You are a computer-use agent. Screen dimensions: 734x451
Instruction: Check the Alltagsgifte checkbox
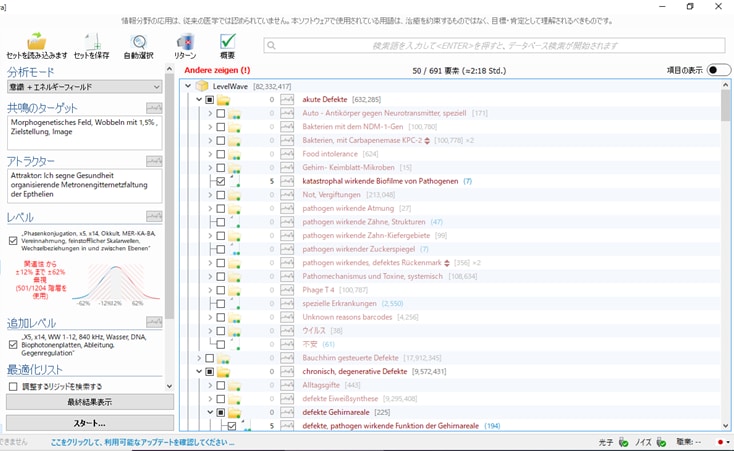tap(220, 385)
